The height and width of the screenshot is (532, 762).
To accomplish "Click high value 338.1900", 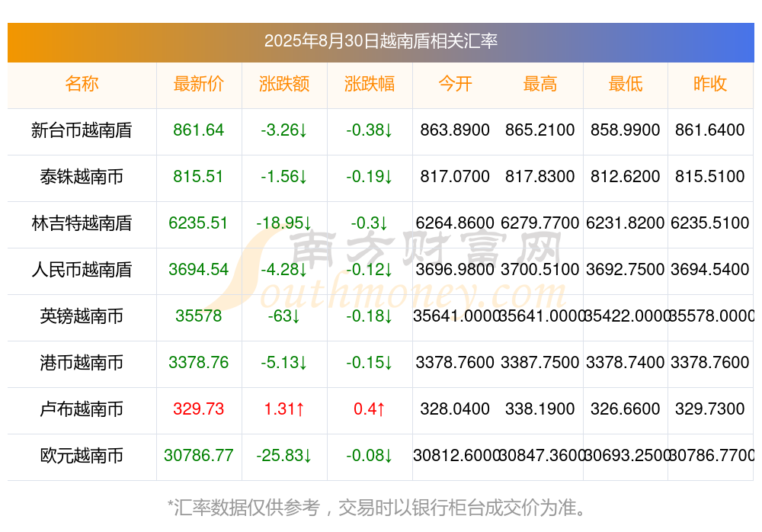I will click(x=540, y=409).
